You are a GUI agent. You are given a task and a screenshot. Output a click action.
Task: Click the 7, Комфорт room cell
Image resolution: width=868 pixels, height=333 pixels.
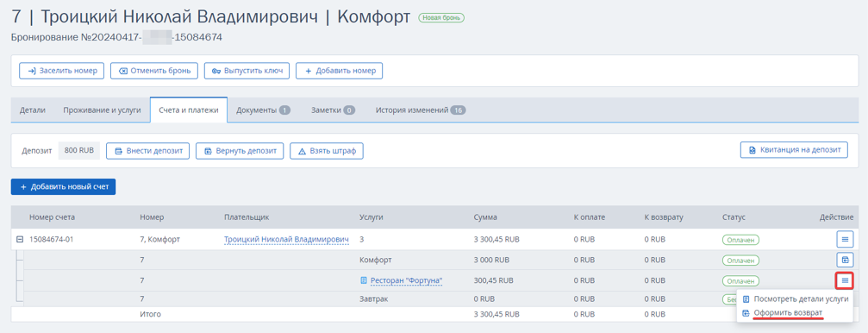click(x=160, y=240)
